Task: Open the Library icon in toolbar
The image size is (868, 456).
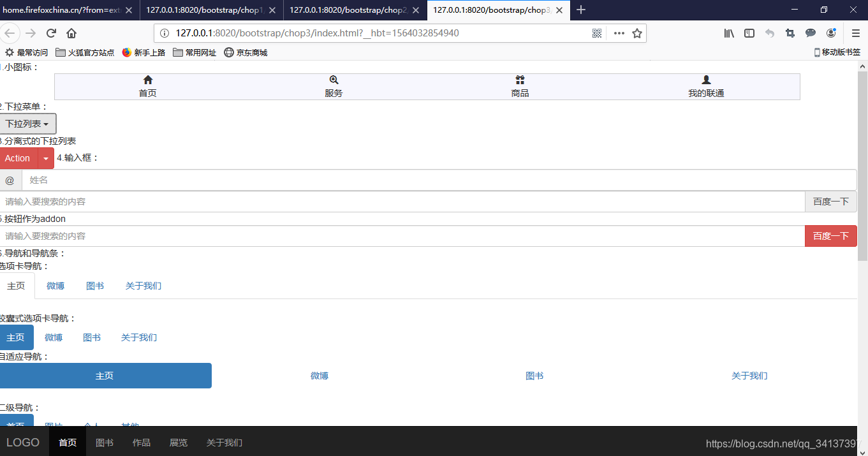Action: pyautogui.click(x=729, y=33)
